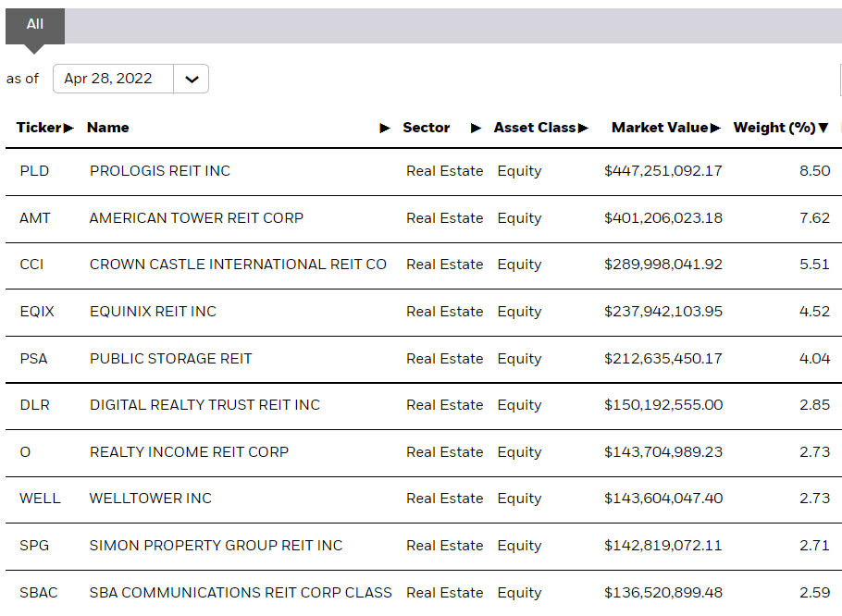
Task: Click weight value 2.59
Action: point(814,593)
